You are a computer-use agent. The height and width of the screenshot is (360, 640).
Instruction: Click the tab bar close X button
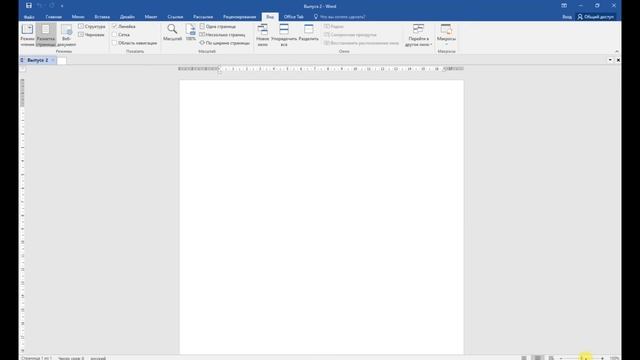[x=618, y=60]
